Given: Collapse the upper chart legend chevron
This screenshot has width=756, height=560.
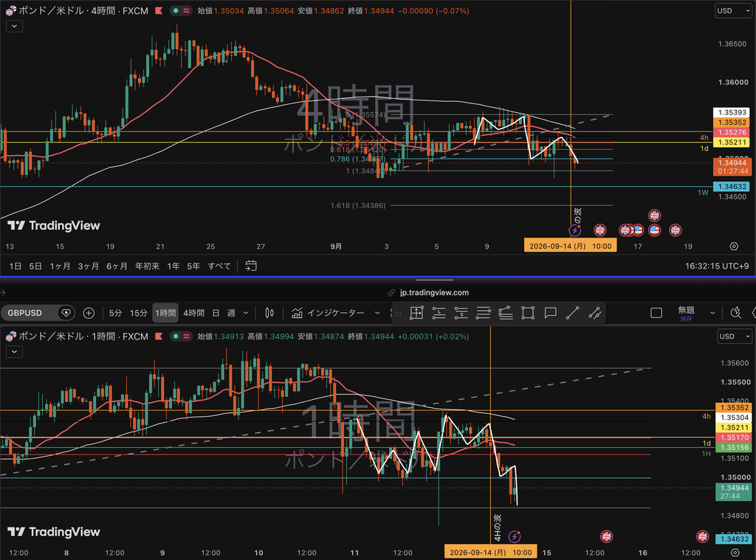Looking at the screenshot, I should click(15, 26).
